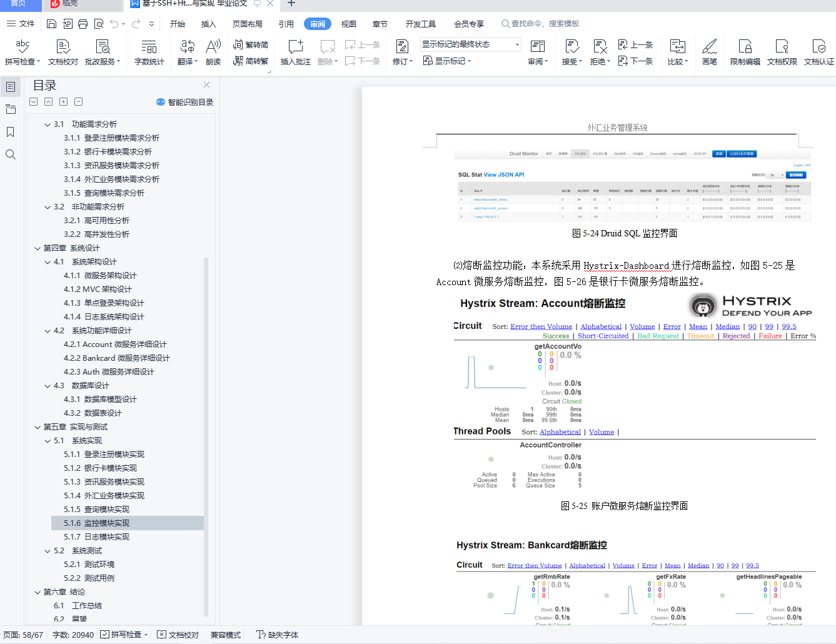Switch to the 插入 ribbon tab
The image size is (836, 644).
click(209, 24)
